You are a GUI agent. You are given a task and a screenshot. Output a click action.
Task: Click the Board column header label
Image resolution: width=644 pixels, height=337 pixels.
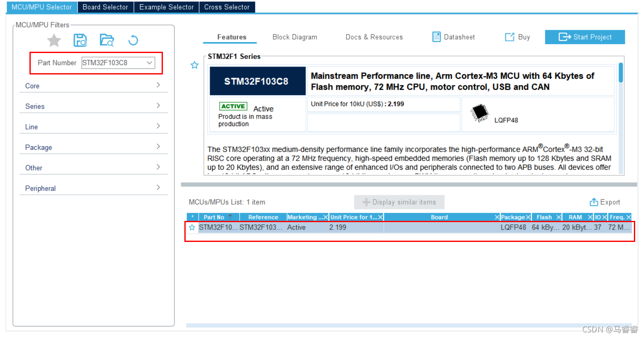coord(439,217)
